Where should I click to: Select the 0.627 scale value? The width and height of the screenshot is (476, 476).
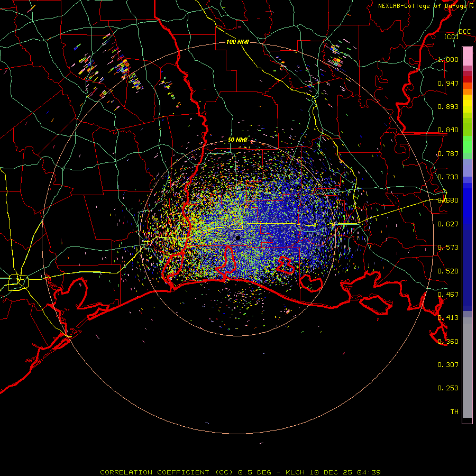click(x=448, y=224)
